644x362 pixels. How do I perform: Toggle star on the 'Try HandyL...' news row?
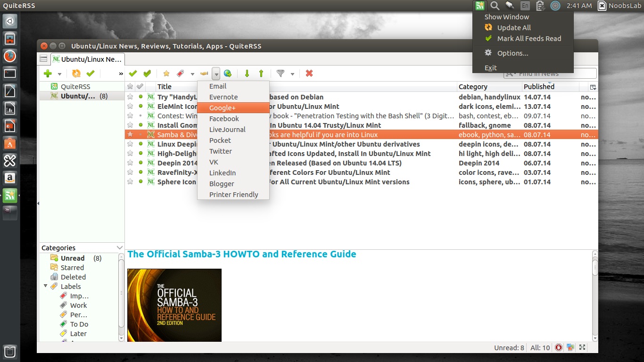click(130, 97)
